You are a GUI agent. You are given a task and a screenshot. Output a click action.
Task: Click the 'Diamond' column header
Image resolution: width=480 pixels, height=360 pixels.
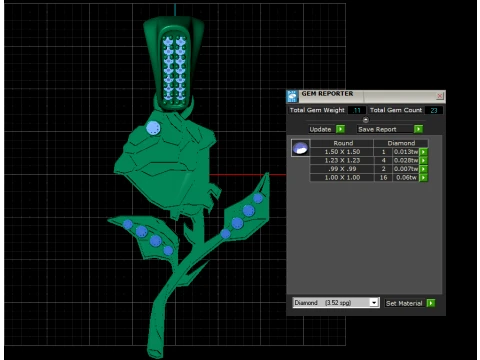pyautogui.click(x=401, y=143)
